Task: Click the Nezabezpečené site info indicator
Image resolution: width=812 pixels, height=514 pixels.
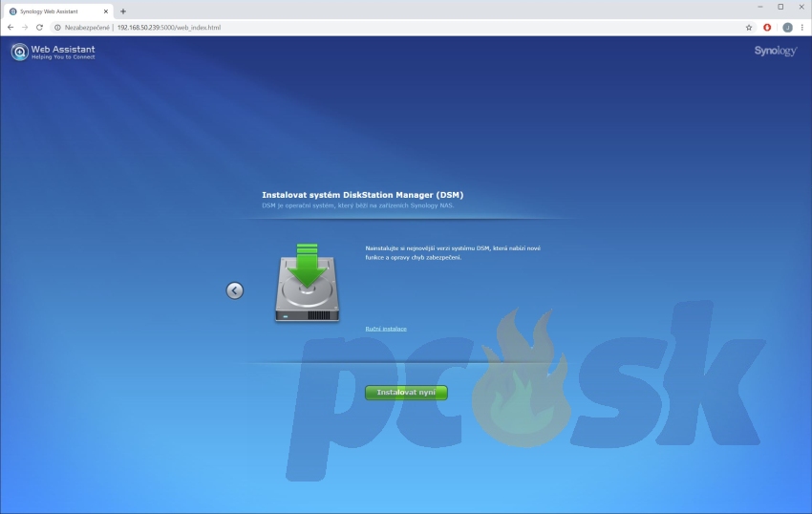Action: point(82,28)
